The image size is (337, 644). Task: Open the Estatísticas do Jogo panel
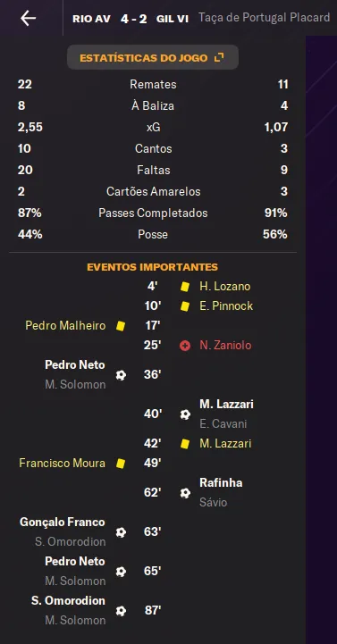pyautogui.click(x=153, y=57)
